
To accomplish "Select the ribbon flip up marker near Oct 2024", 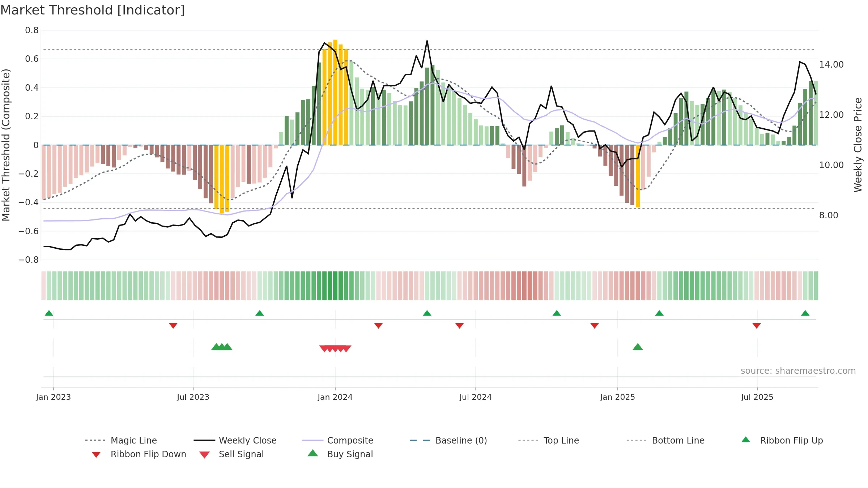I will (557, 313).
